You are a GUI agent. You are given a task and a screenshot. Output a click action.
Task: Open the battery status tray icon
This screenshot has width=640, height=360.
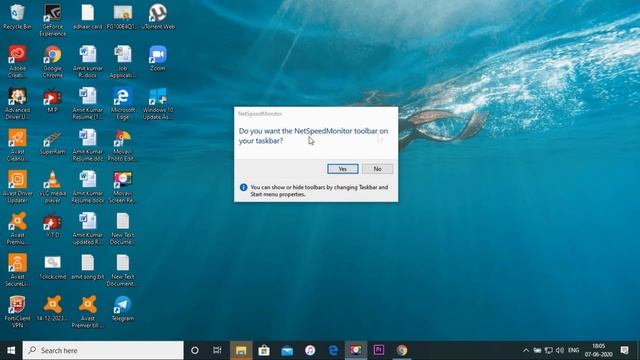coord(537,350)
